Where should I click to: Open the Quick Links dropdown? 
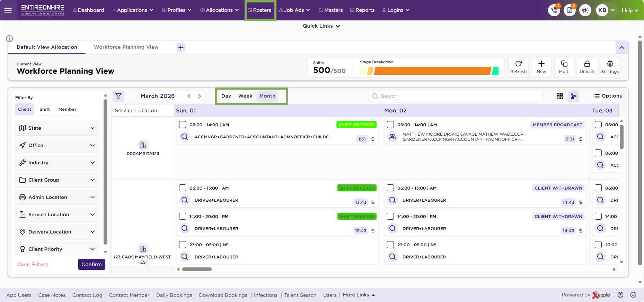click(321, 26)
